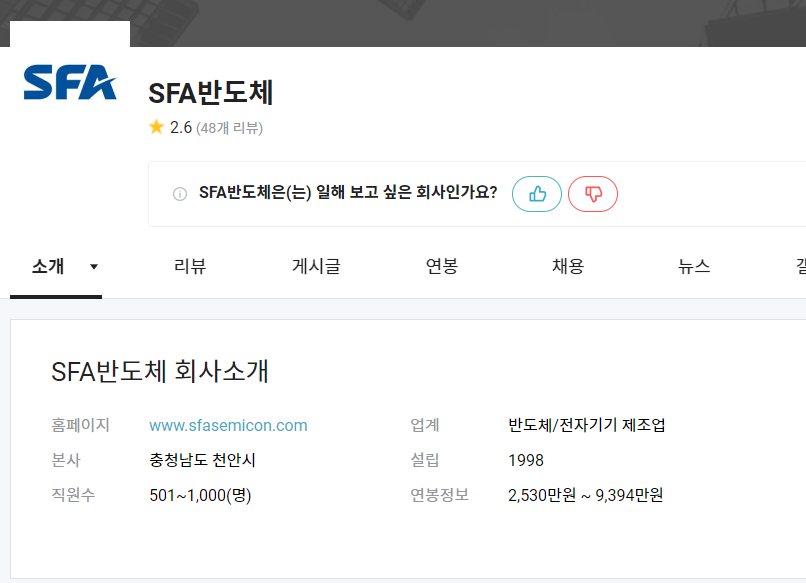The image size is (806, 583).
Task: Click the 직원수 label
Action: click(73, 495)
